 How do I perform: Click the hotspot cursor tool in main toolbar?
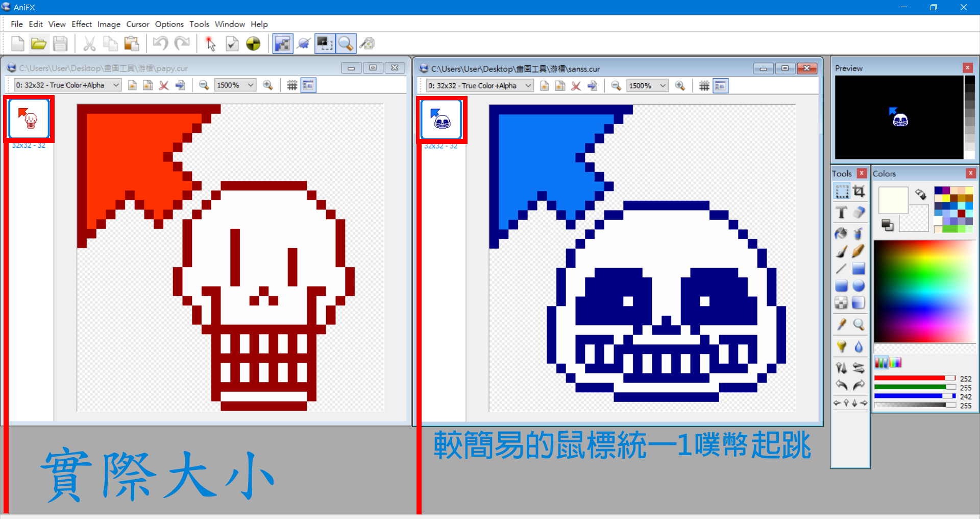pyautogui.click(x=210, y=44)
